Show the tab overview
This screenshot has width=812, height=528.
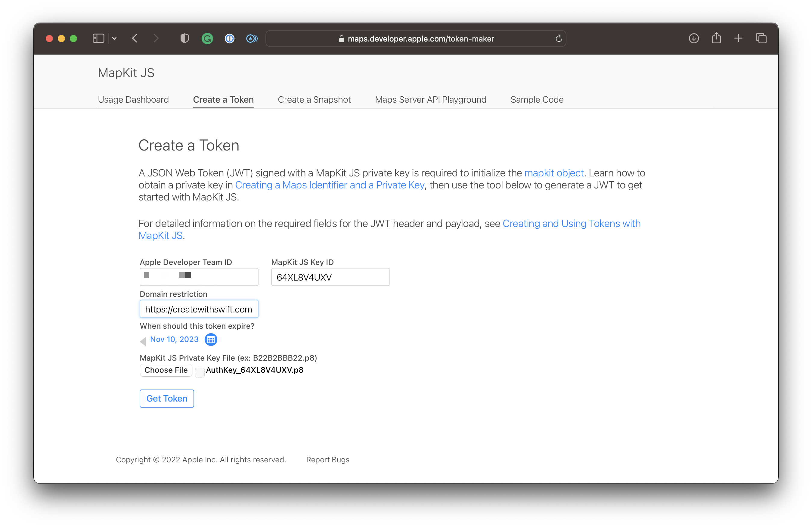coord(761,38)
